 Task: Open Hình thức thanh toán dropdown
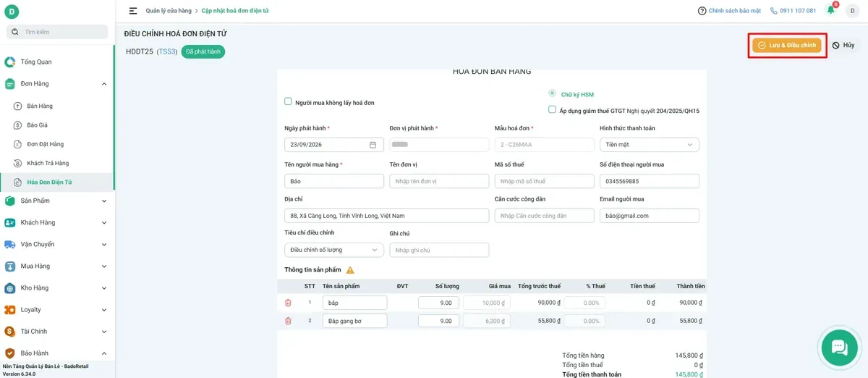click(650, 145)
